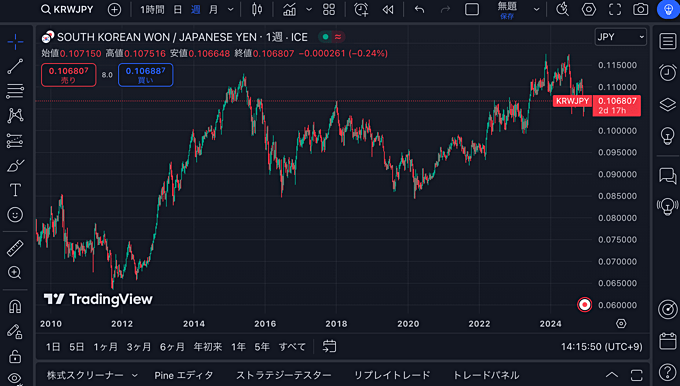Viewport: 680px width, 386px height.
Task: Open watchlist panel icon
Action: coord(667,42)
